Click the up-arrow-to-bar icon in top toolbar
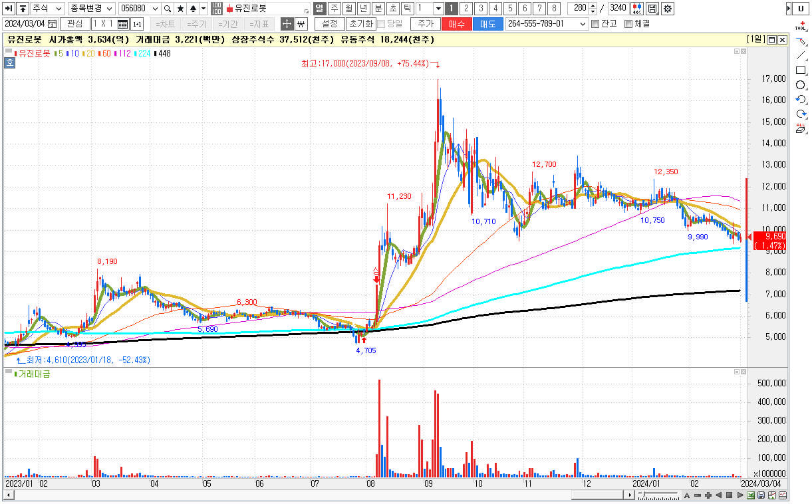The image size is (812, 504). pos(23,9)
